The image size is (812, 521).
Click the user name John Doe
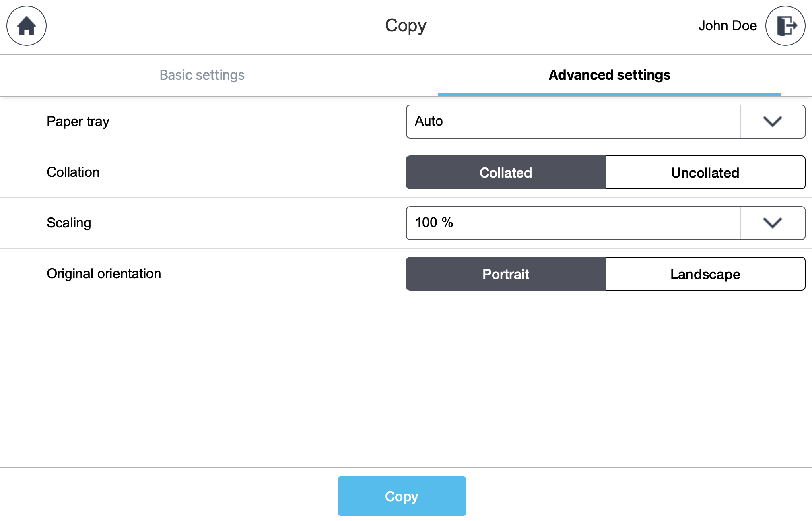[x=728, y=25]
